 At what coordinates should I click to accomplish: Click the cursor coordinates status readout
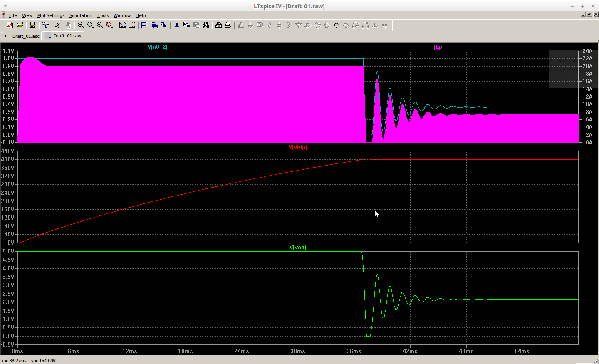pyautogui.click(x=29, y=361)
